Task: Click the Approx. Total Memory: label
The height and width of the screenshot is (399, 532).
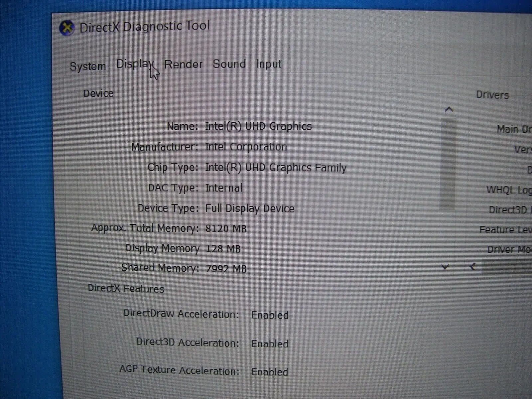Action: [x=145, y=228]
